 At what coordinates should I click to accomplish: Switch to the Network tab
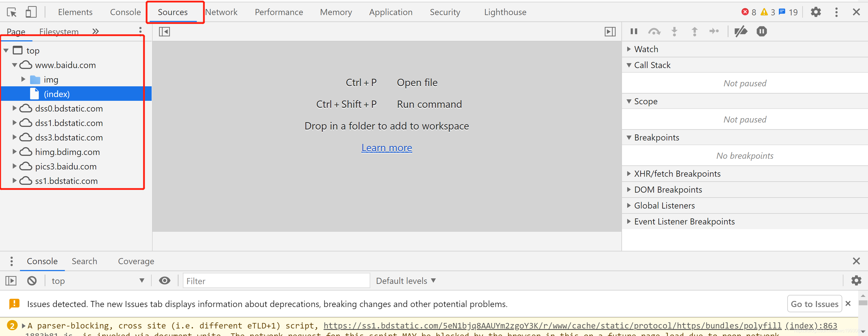click(221, 12)
